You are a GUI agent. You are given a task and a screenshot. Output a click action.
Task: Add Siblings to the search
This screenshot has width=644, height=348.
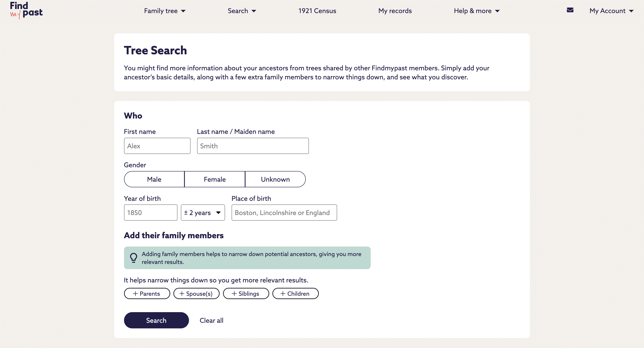click(x=246, y=293)
